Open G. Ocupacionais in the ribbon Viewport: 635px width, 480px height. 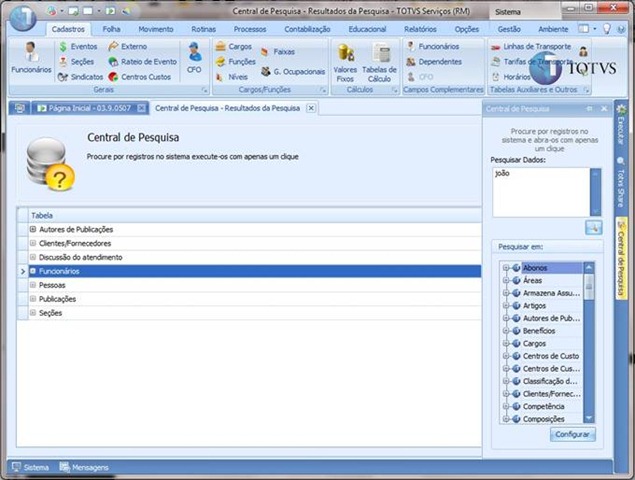[x=293, y=72]
